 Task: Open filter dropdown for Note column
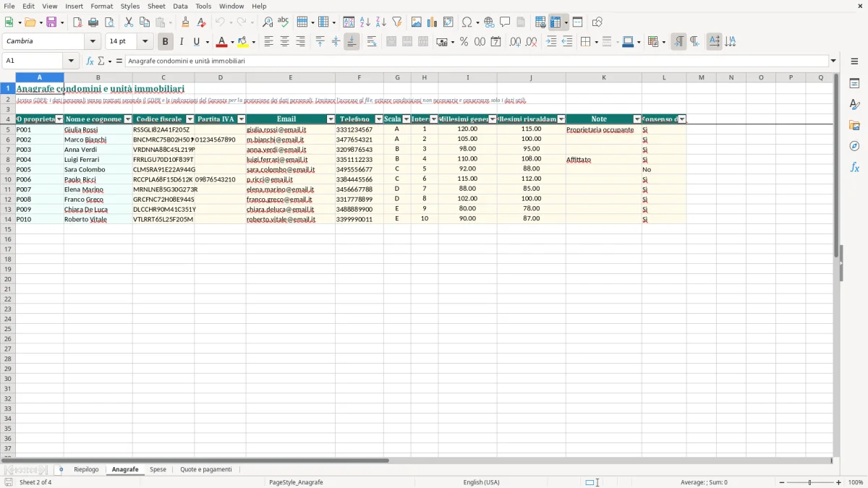click(x=637, y=119)
